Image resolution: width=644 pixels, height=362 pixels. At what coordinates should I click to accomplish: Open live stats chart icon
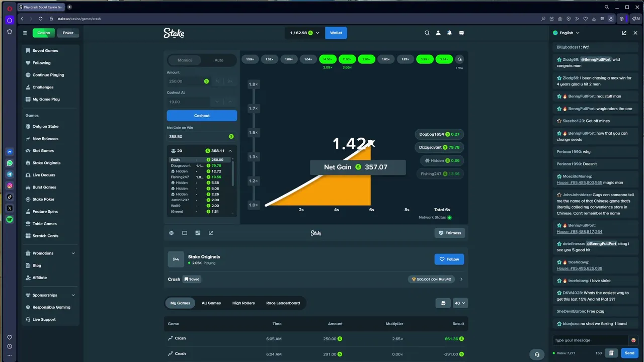pyautogui.click(x=198, y=233)
